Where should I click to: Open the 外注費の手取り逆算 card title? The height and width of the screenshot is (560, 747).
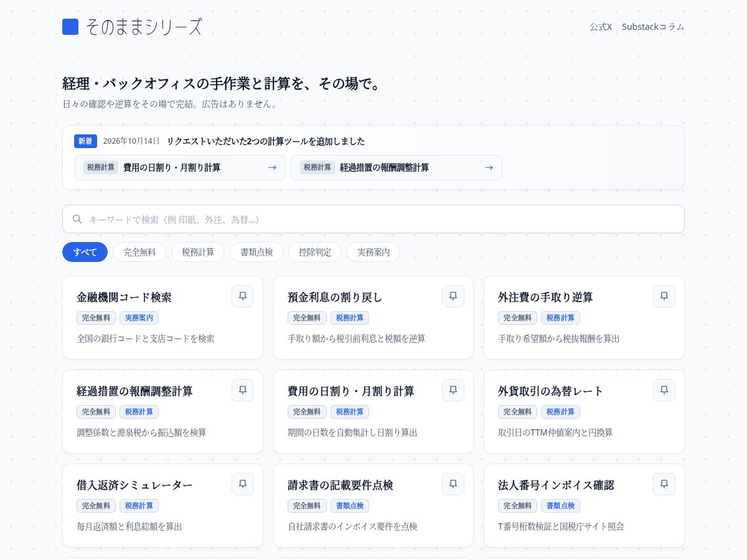[x=545, y=297]
